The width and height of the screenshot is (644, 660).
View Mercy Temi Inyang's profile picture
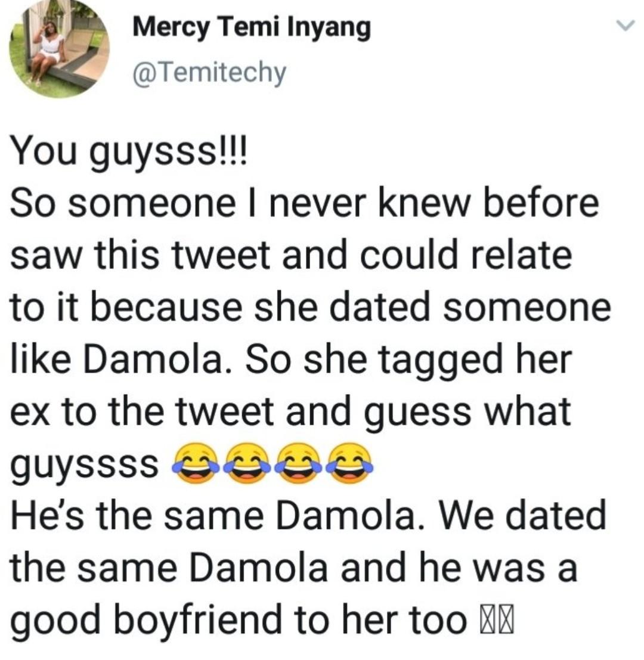pyautogui.click(x=60, y=49)
